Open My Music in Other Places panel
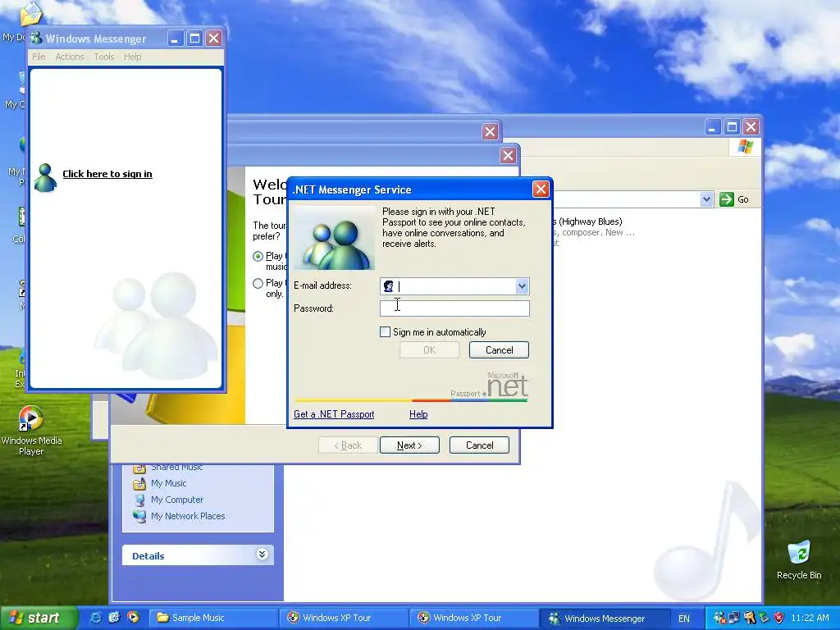The image size is (840, 630). 168,483
